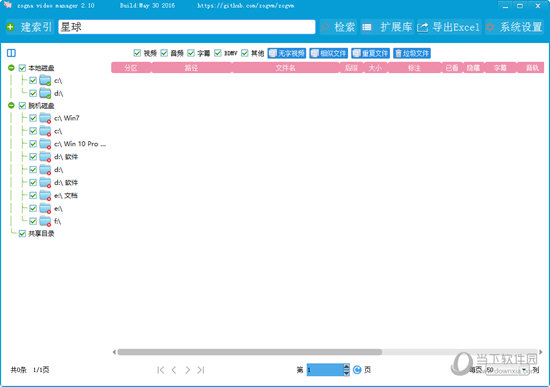Click the right arrow of horizontal scrollbar

pos(541,352)
